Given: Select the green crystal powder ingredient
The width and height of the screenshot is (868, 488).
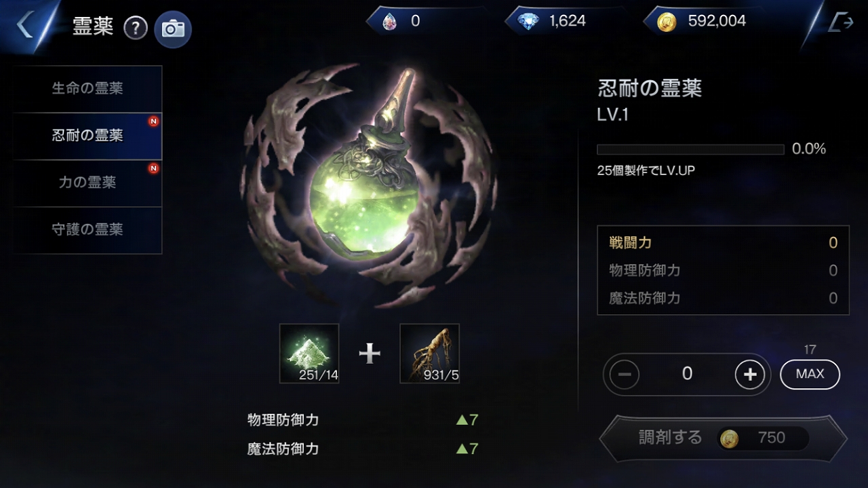Looking at the screenshot, I should [309, 354].
